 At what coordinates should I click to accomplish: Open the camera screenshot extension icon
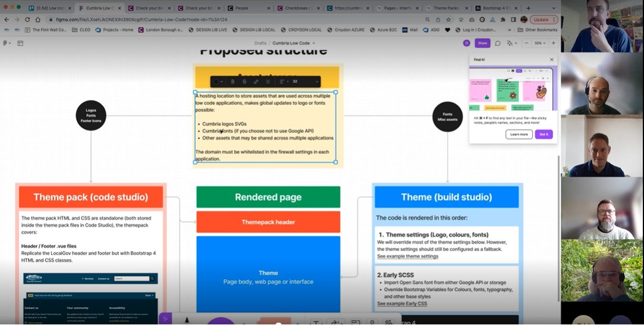tap(472, 19)
